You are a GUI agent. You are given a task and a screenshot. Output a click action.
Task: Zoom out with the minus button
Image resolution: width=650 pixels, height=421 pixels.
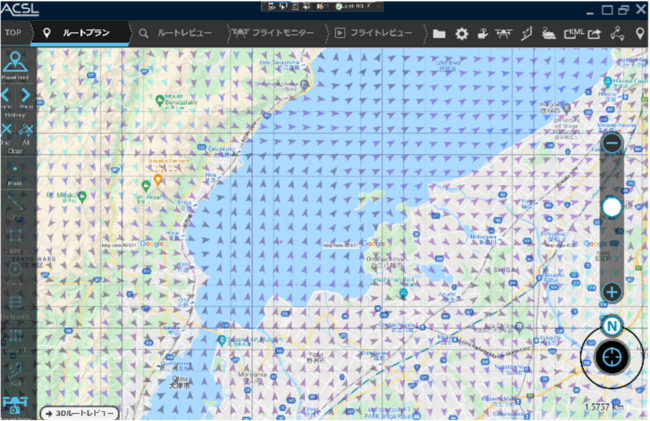click(x=612, y=143)
